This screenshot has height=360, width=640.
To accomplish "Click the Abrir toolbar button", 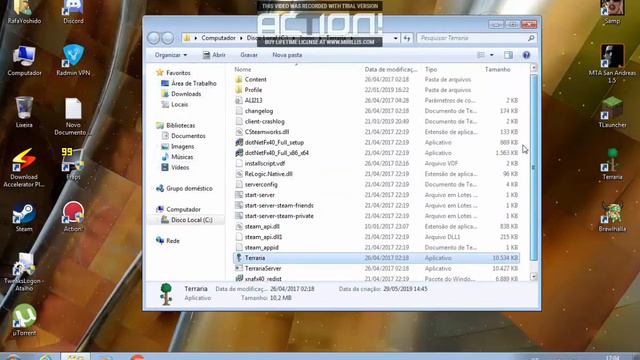I will click(214, 55).
